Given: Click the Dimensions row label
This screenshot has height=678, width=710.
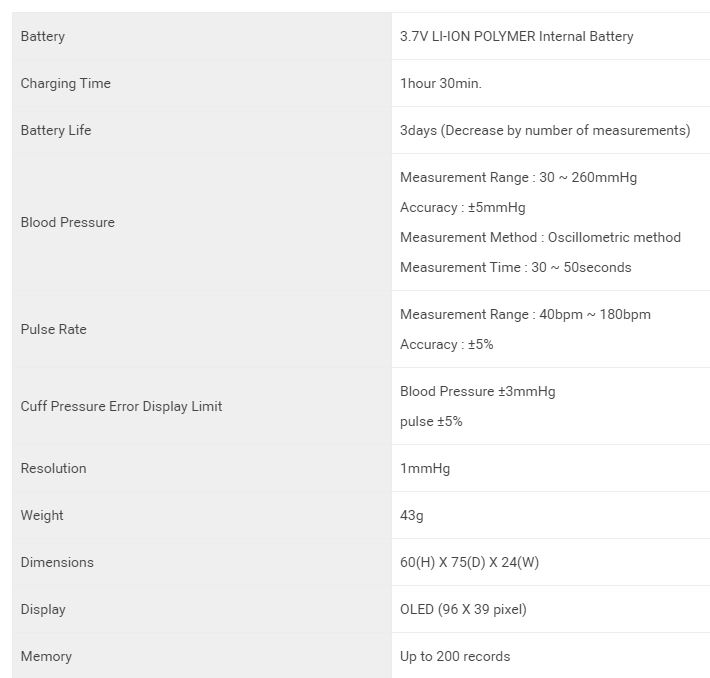Looking at the screenshot, I should 57,562.
